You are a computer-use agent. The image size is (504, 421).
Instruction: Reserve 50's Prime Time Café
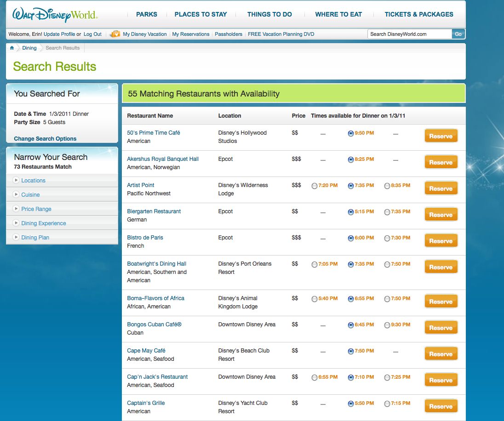coord(441,136)
